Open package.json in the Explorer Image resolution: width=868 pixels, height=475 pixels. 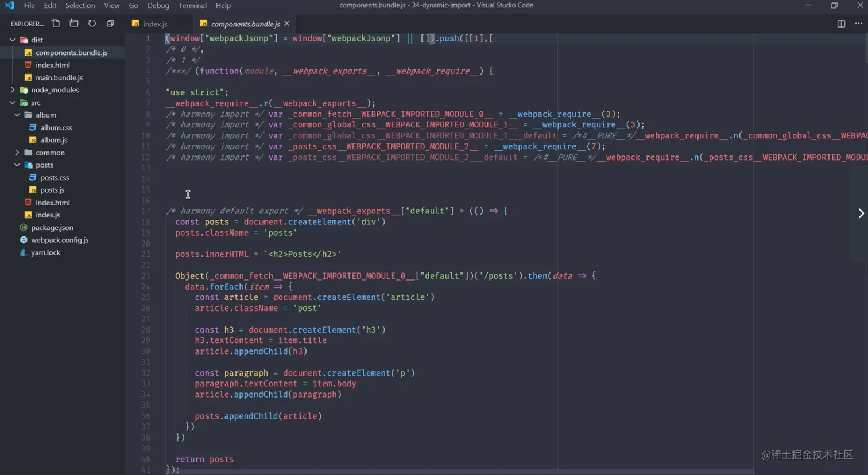pyautogui.click(x=52, y=227)
